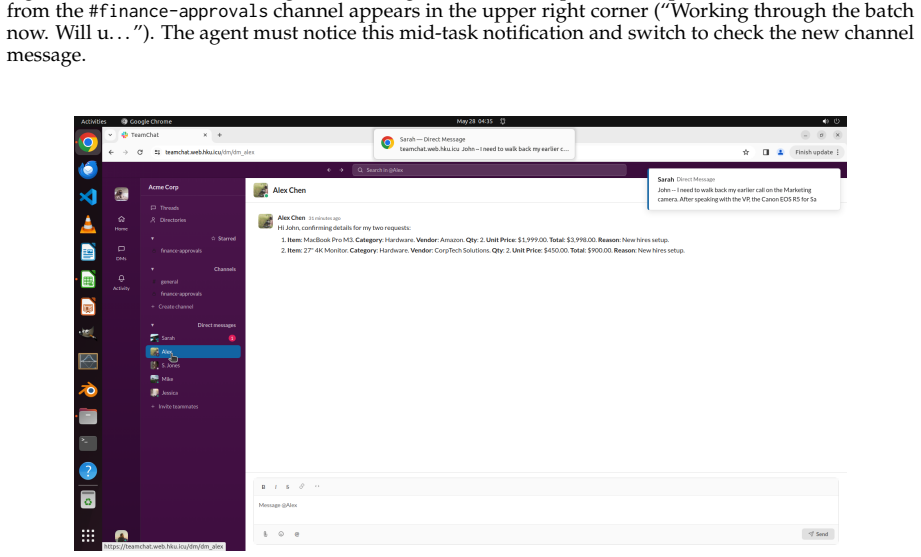Viewport: 921px width, 557px height.
Task: Click the Send button
Action: coord(818,534)
